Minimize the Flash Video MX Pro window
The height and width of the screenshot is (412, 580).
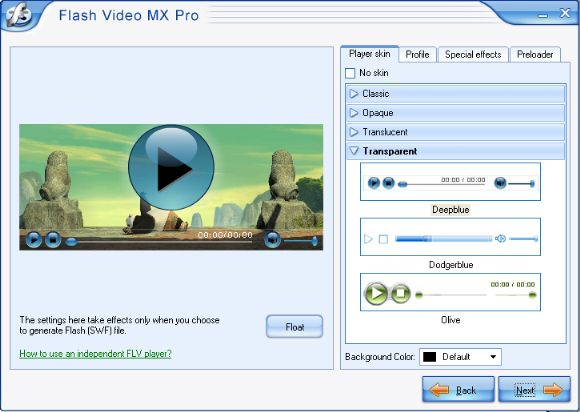coord(543,16)
